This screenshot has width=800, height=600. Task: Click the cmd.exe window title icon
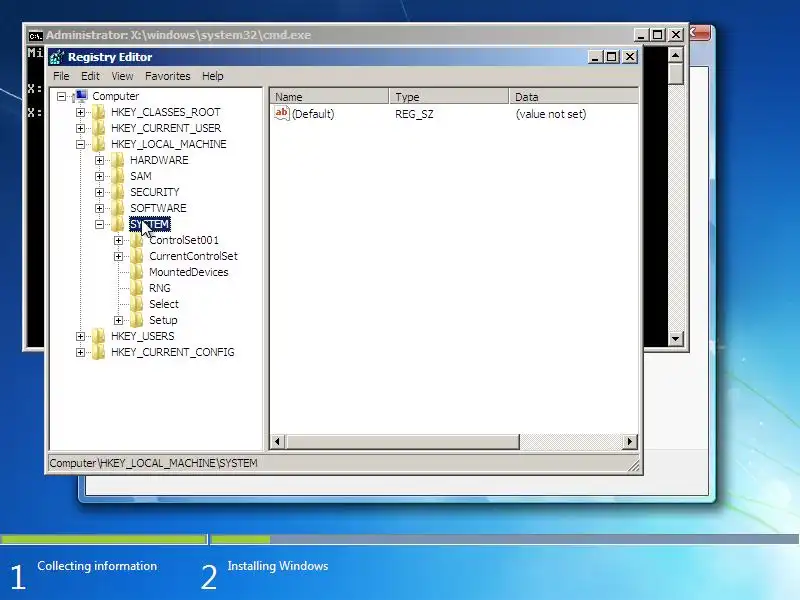point(35,35)
